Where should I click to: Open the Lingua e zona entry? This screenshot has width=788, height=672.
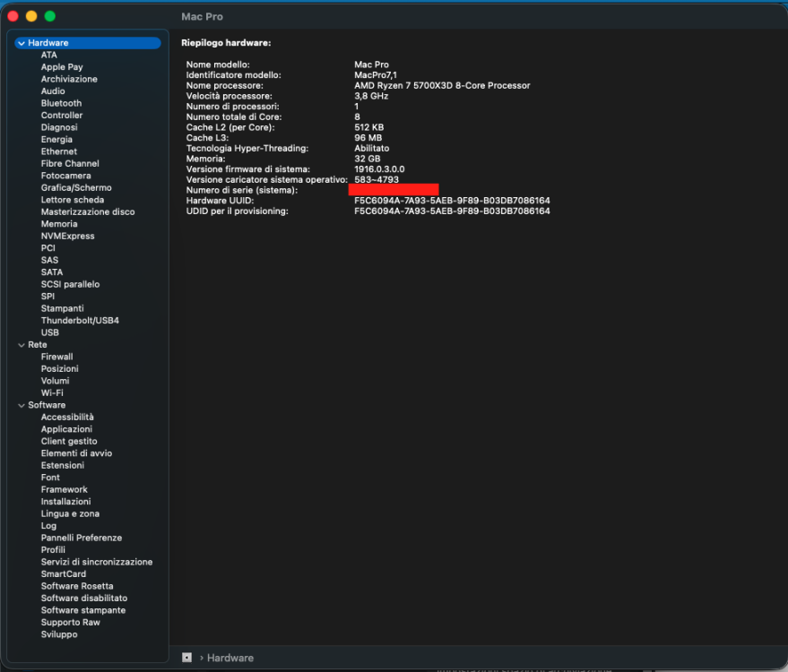[x=70, y=513]
